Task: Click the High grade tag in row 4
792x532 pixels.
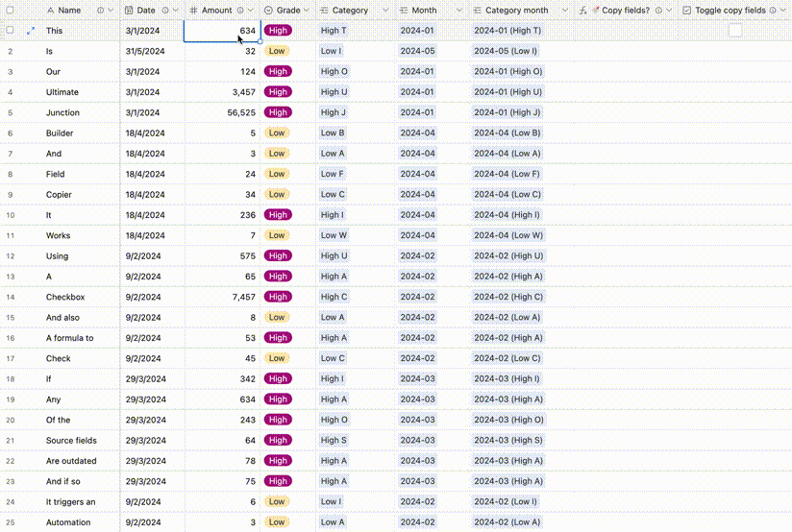Action: (278, 92)
